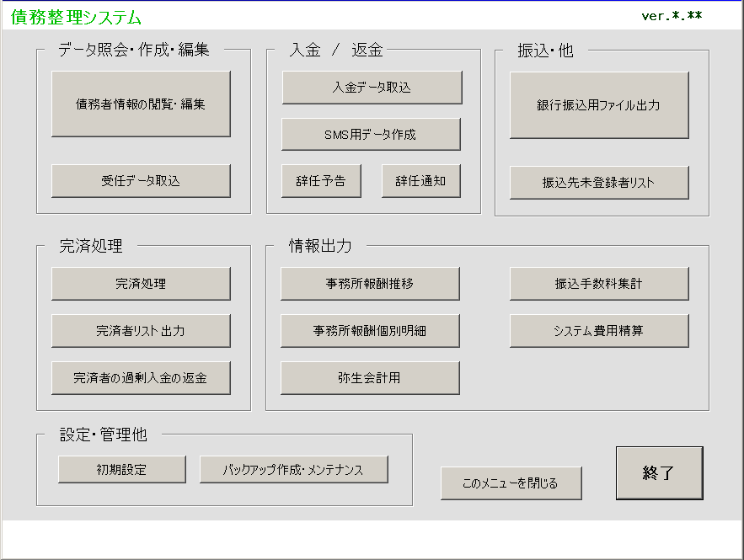Click the データ照会・作成・編集 group label
The height and width of the screenshot is (560, 744).
[134, 50]
